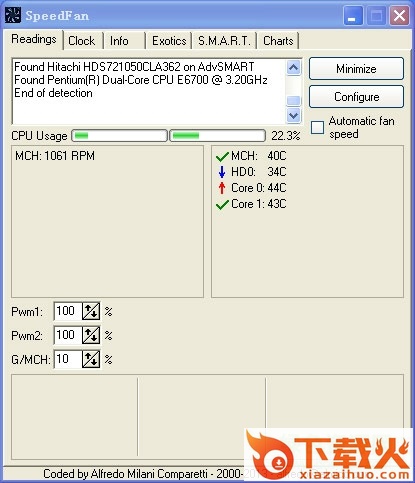
Task: Click the green check icon next to MCH temperature
Action: (x=222, y=156)
